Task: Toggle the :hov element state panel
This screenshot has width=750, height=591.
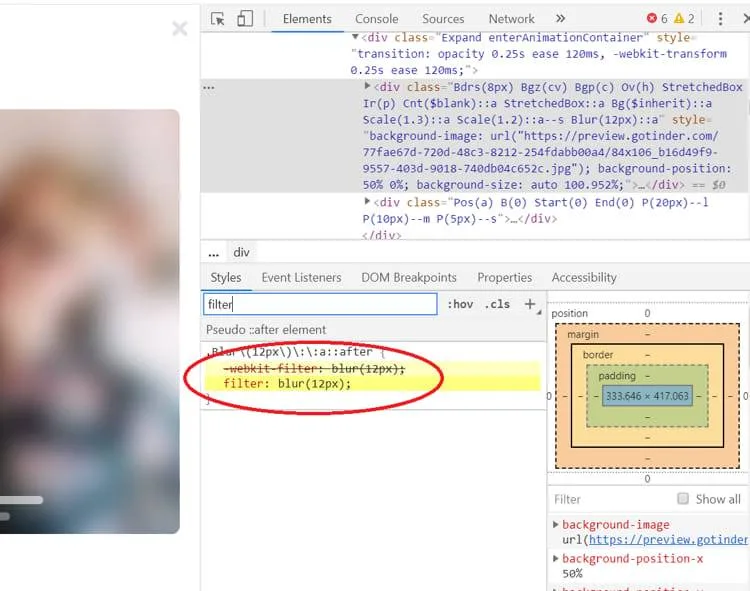Action: [x=460, y=304]
